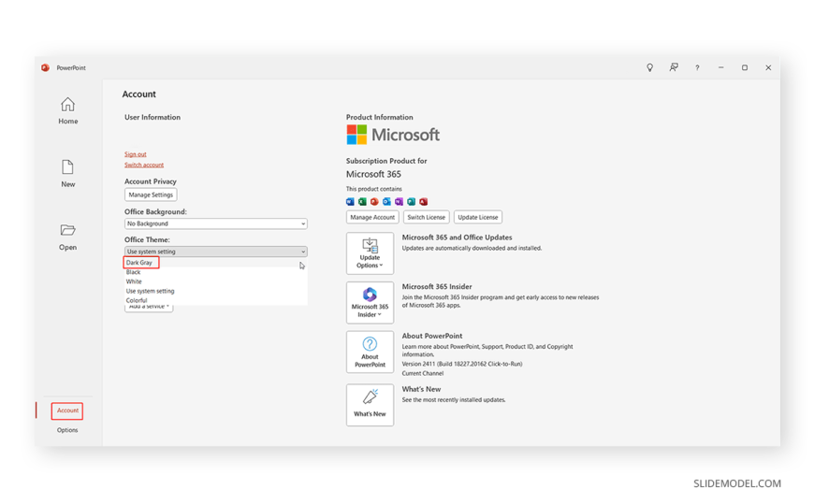Click the Version 2411 build text

click(x=462, y=364)
